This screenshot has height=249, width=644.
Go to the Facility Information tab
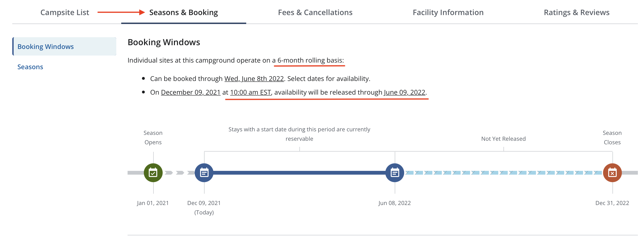click(x=448, y=12)
